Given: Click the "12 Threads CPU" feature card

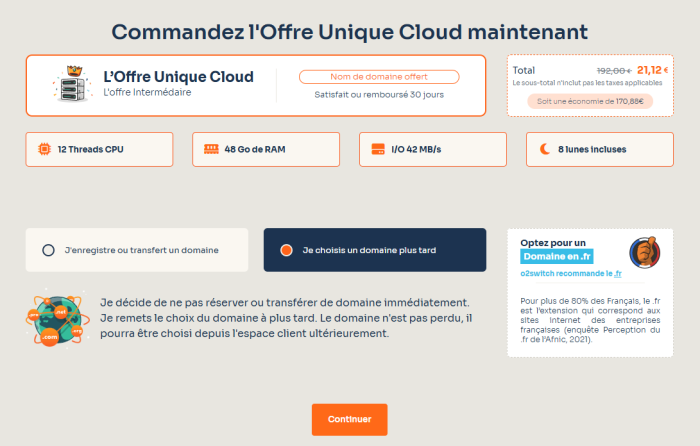Looking at the screenshot, I should 99,149.
